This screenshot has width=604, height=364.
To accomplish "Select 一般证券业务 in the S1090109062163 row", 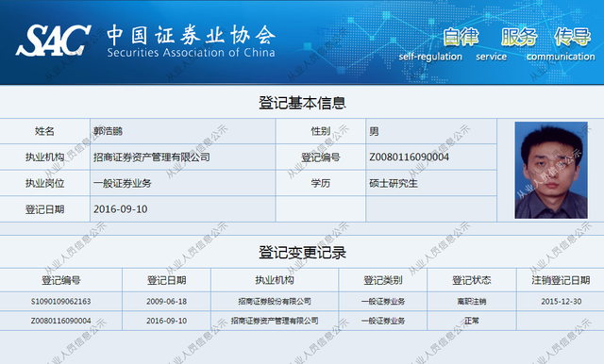I will [383, 301].
